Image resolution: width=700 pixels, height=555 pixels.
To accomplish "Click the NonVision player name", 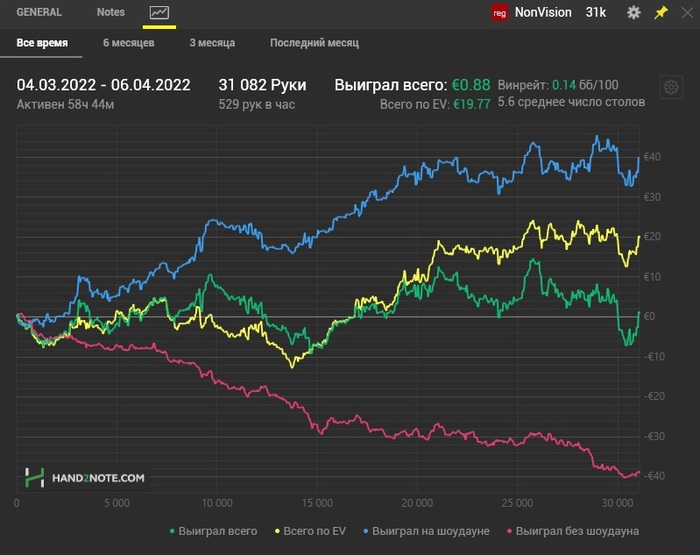I will click(x=543, y=13).
